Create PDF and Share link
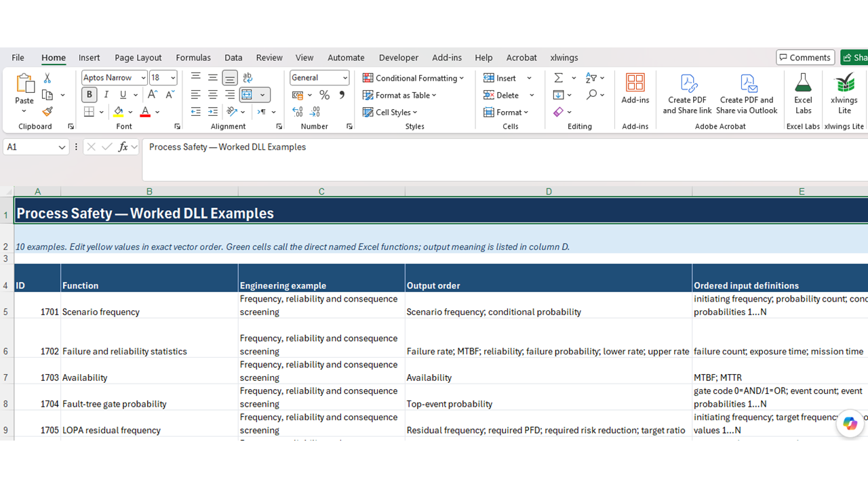868x488 pixels. pyautogui.click(x=688, y=94)
